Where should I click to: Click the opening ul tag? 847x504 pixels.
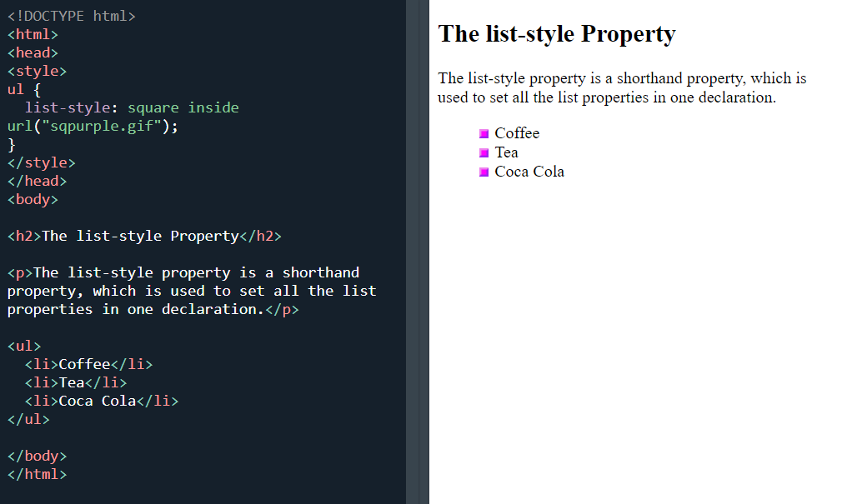tap(24, 345)
